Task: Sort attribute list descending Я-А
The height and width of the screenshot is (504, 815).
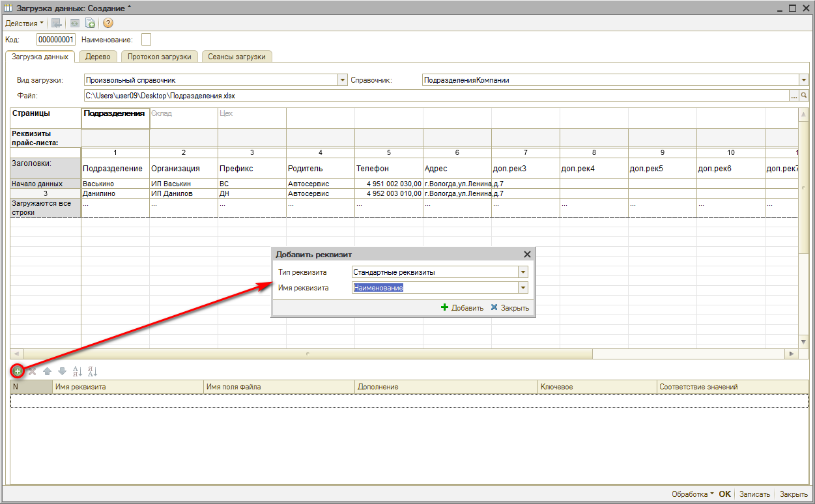Action: coord(92,371)
